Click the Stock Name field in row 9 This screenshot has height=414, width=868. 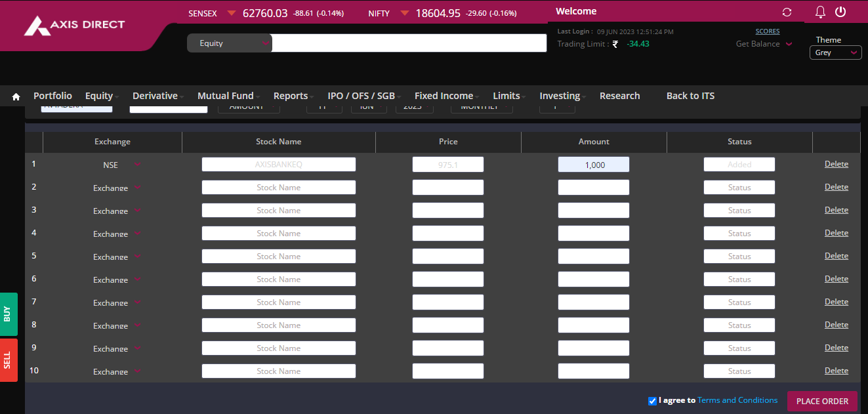(279, 348)
